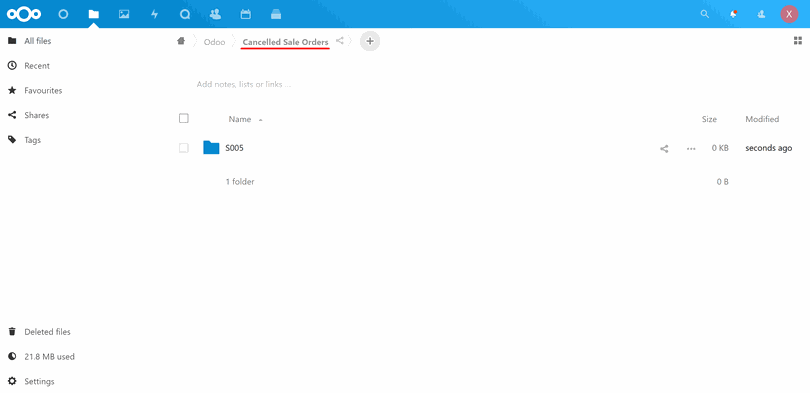Open the Calendar app icon
This screenshot has height=393, width=810.
[x=246, y=14]
